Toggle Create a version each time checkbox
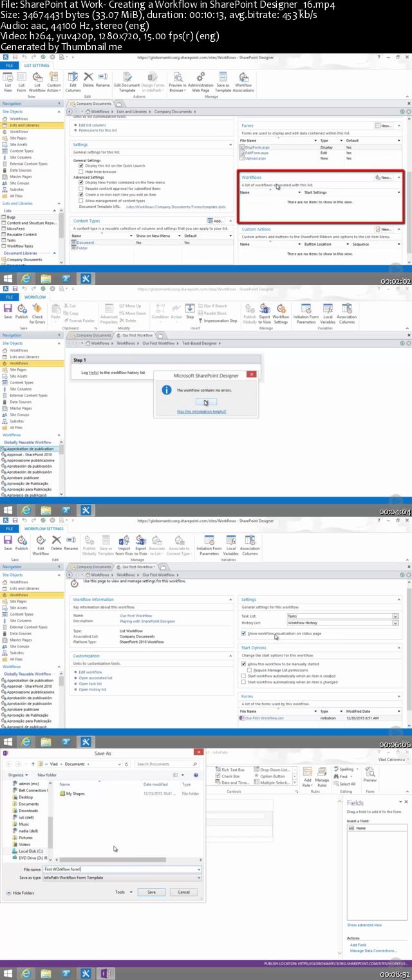The width and height of the screenshot is (412, 980). pos(80,194)
